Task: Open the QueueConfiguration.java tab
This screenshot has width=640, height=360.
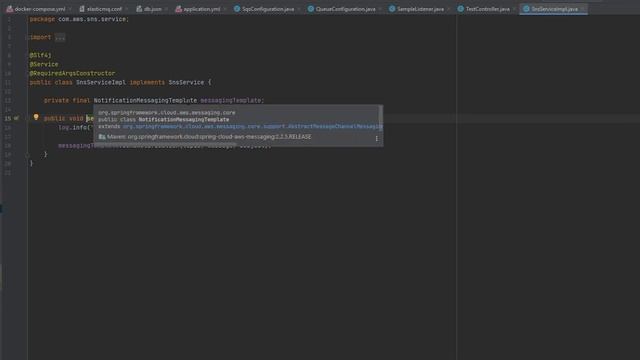Action: [345, 9]
